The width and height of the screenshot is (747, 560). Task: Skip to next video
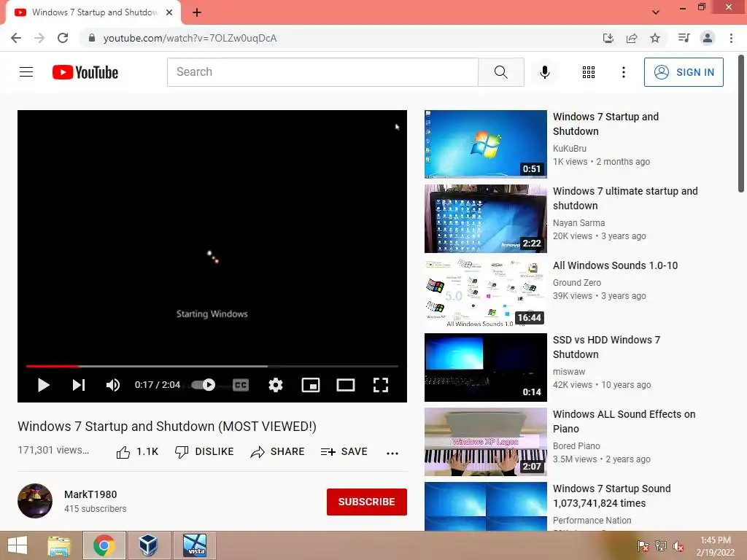[79, 385]
